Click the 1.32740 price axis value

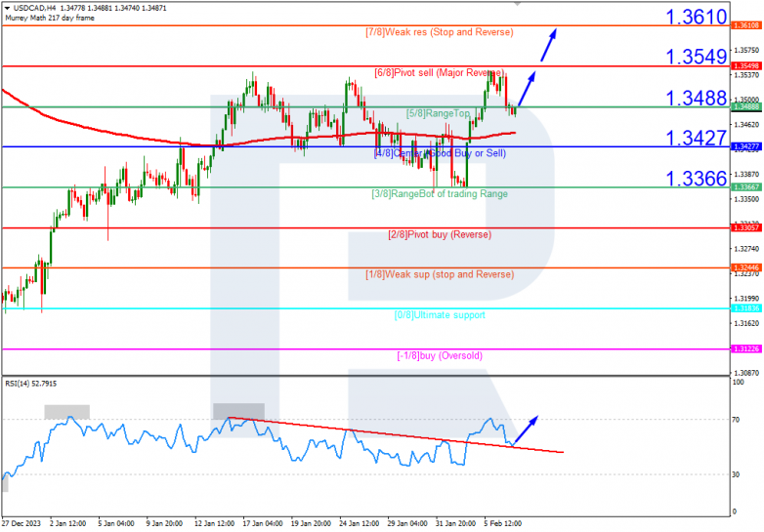746,249
